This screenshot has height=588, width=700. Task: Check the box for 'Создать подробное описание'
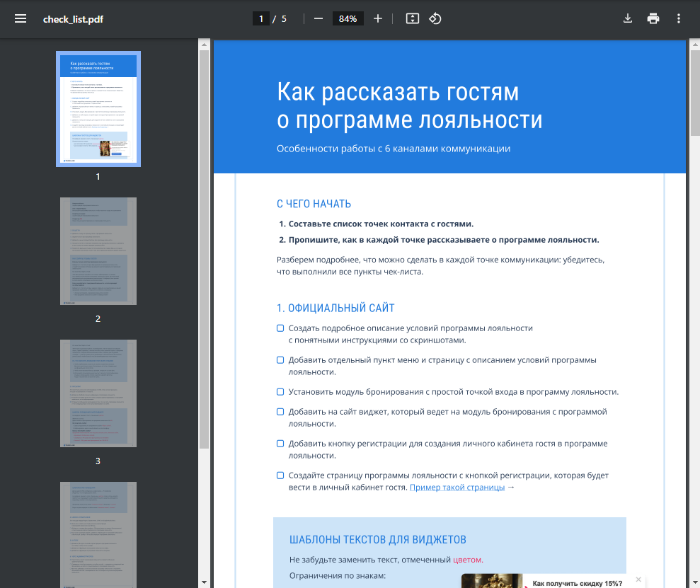coord(280,328)
